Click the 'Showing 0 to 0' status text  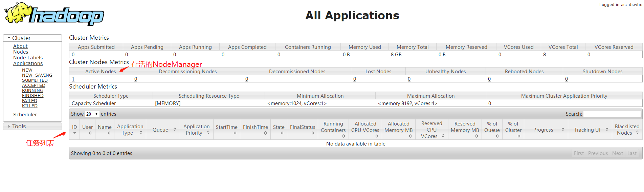tap(102, 153)
